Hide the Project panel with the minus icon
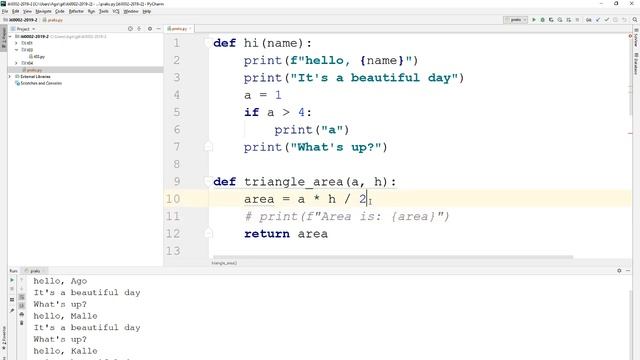This screenshot has width=640, height=360. point(158,29)
